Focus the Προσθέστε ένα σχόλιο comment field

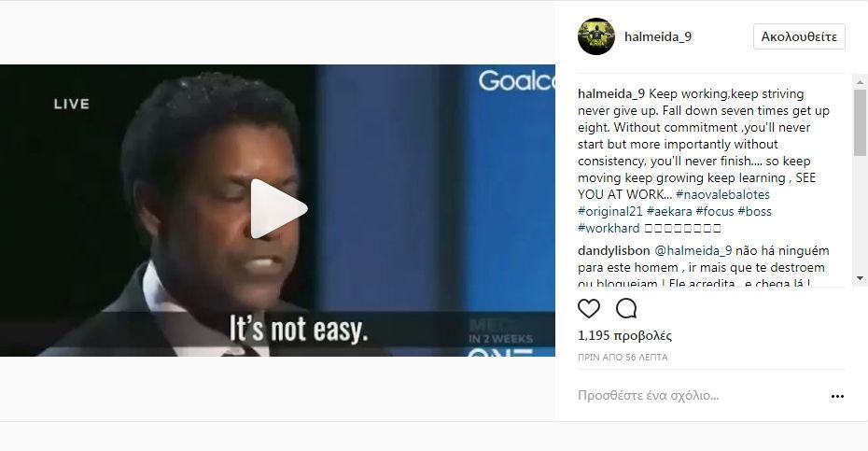699,396
